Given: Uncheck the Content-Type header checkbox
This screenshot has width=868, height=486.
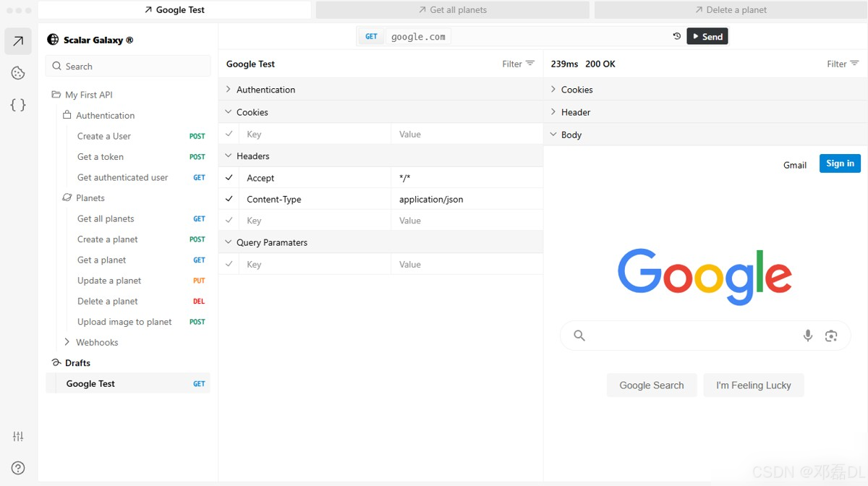Looking at the screenshot, I should point(229,199).
